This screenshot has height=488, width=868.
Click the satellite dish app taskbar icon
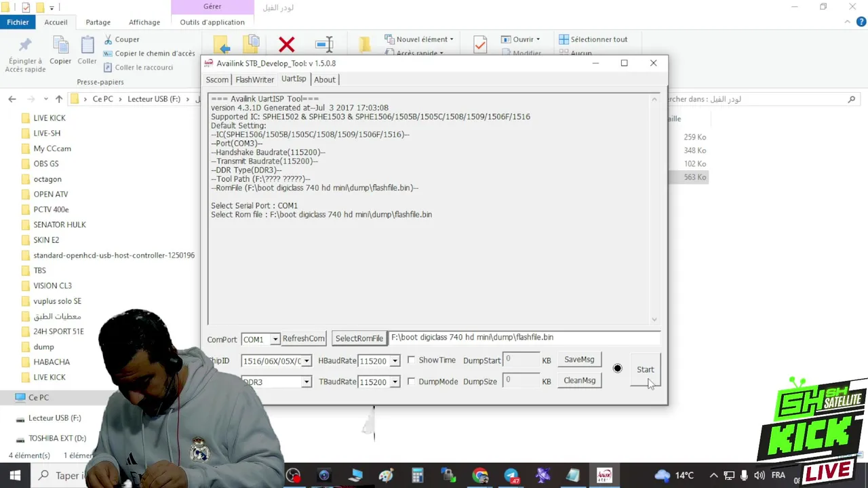(x=542, y=476)
